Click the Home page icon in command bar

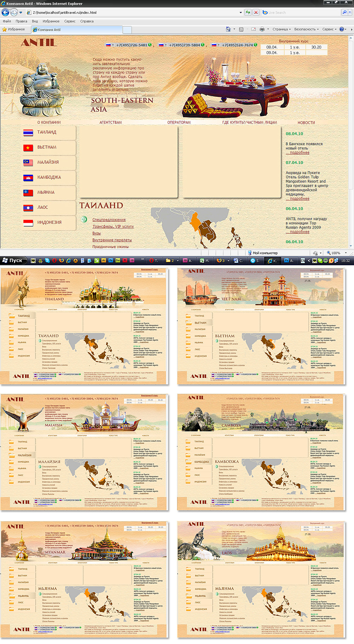coord(228,29)
